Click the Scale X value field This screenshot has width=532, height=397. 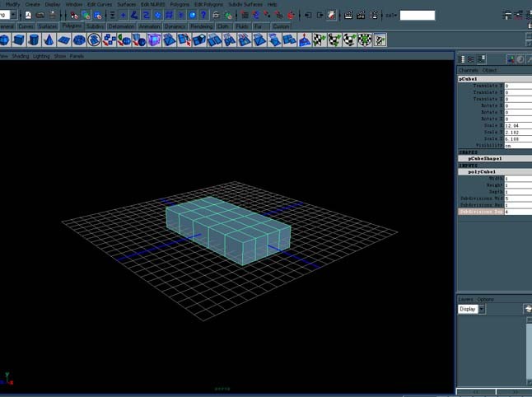click(x=518, y=125)
